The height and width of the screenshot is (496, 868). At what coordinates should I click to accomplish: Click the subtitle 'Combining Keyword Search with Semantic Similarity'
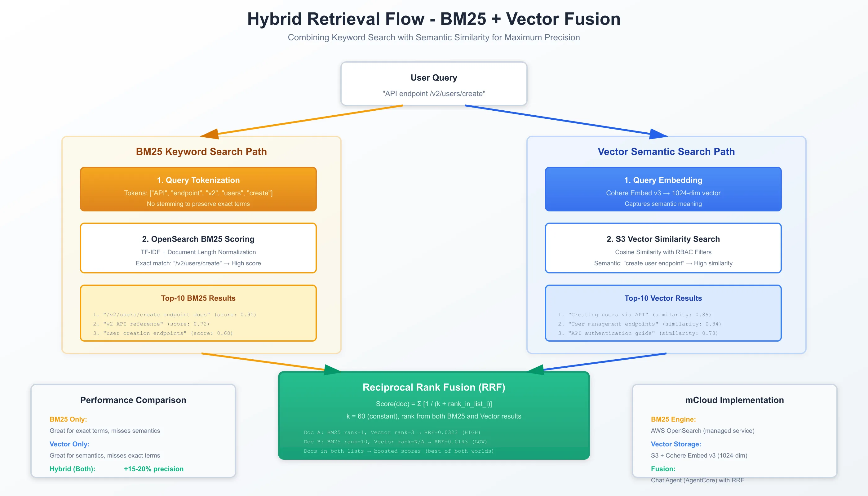[x=434, y=38]
